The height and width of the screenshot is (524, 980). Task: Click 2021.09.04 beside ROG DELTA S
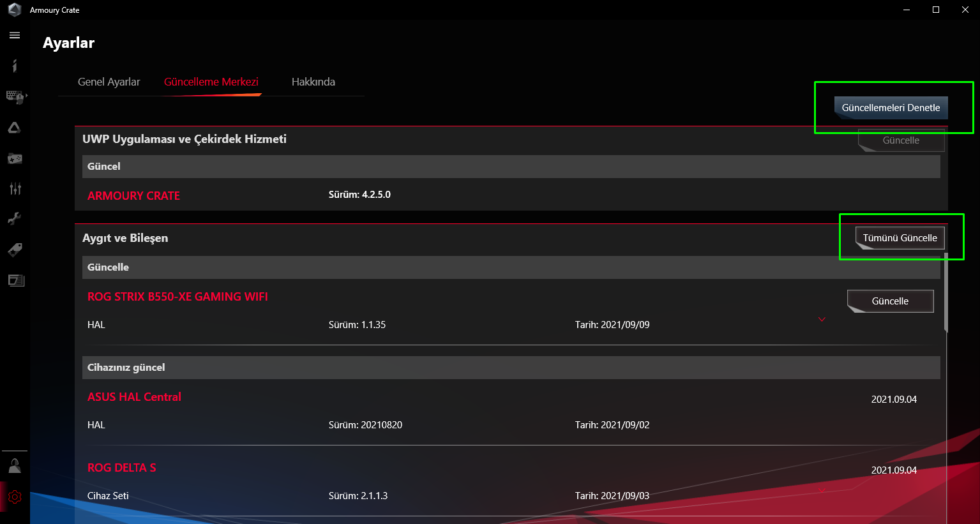[894, 470]
